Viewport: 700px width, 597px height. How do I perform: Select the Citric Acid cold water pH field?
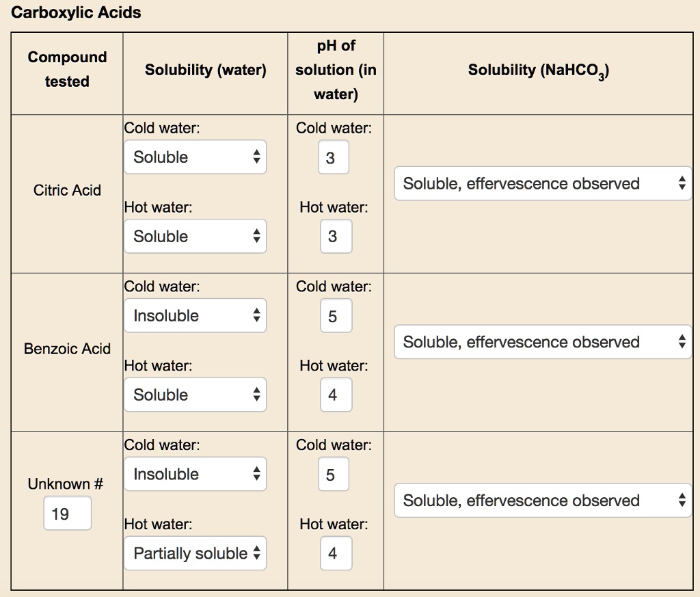click(333, 157)
